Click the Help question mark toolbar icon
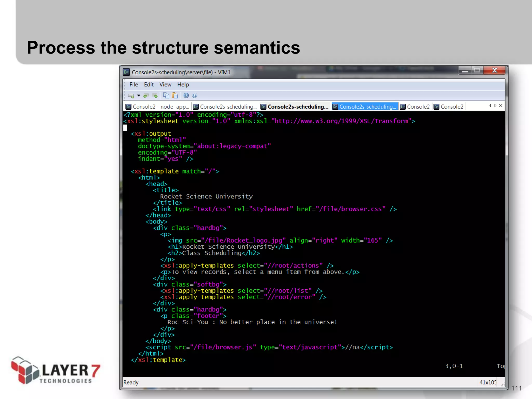The width and height of the screenshot is (532, 399). [x=195, y=96]
